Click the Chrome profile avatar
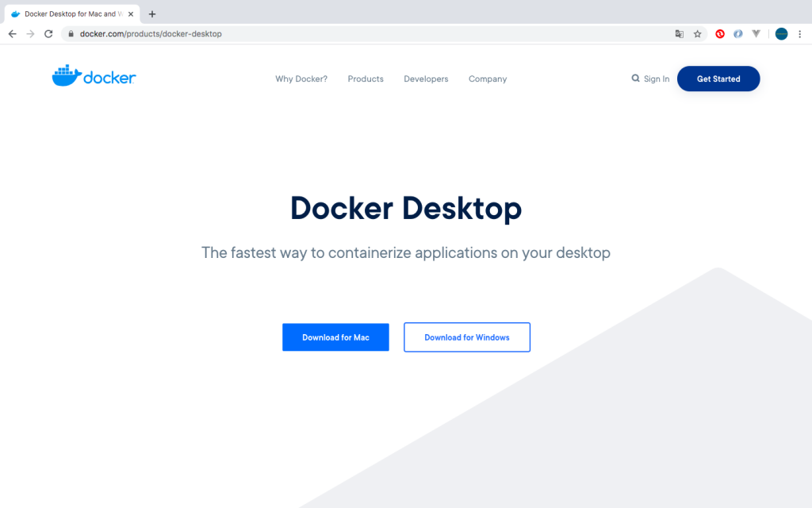 [781, 34]
